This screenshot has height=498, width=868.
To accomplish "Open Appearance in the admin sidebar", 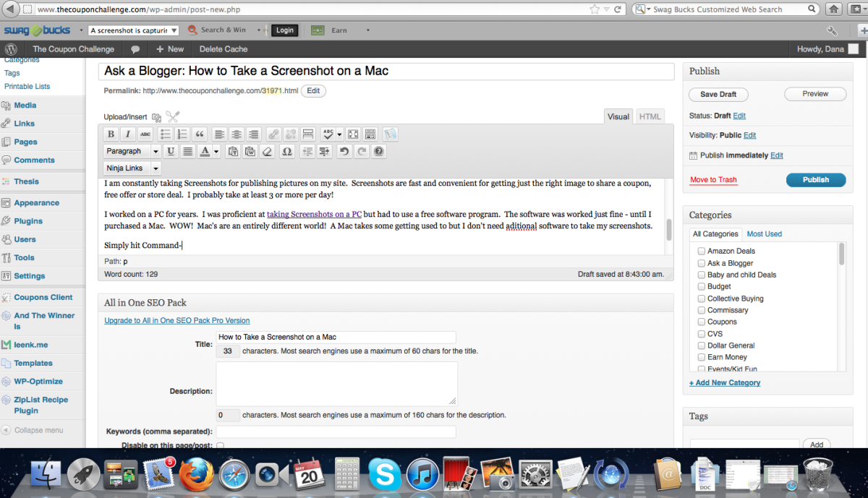I will 36,203.
